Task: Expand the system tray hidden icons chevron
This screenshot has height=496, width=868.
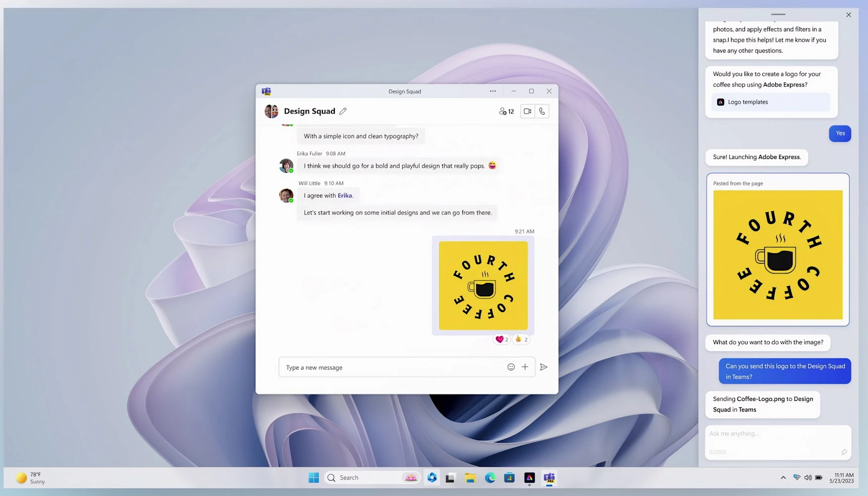Action: 783,478
